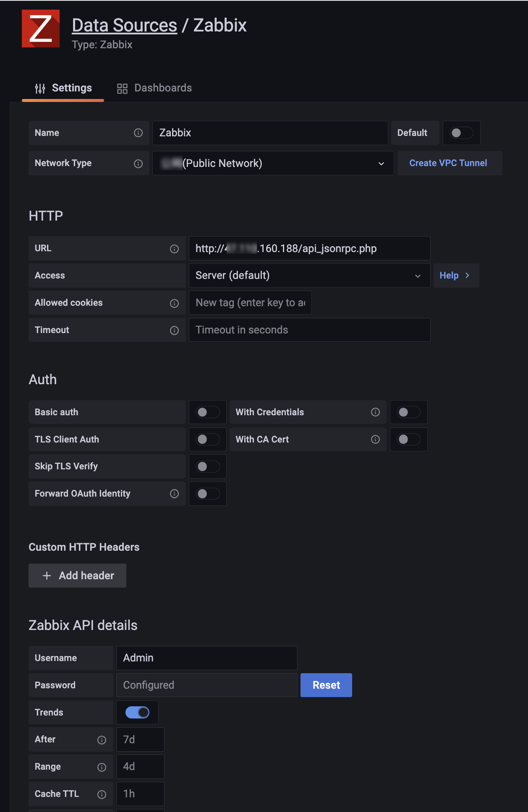528x812 pixels.
Task: Click the plus icon in Add header
Action: tap(47, 576)
